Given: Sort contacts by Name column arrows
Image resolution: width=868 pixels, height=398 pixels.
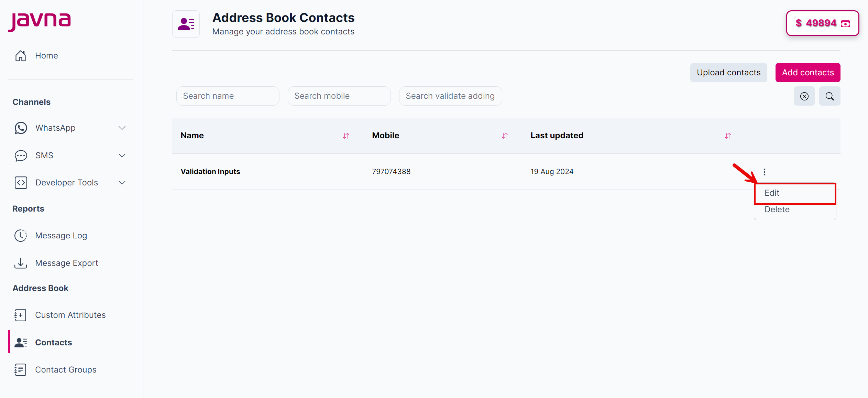Looking at the screenshot, I should pyautogui.click(x=346, y=136).
